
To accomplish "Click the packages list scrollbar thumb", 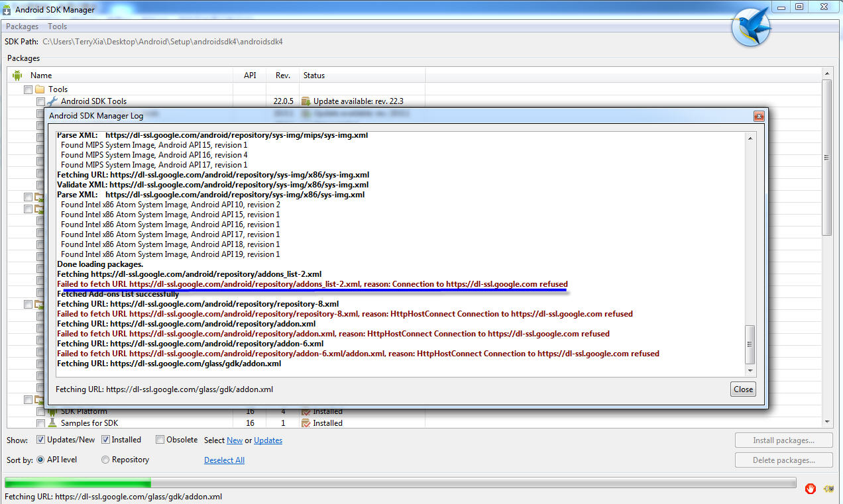I will click(x=826, y=158).
